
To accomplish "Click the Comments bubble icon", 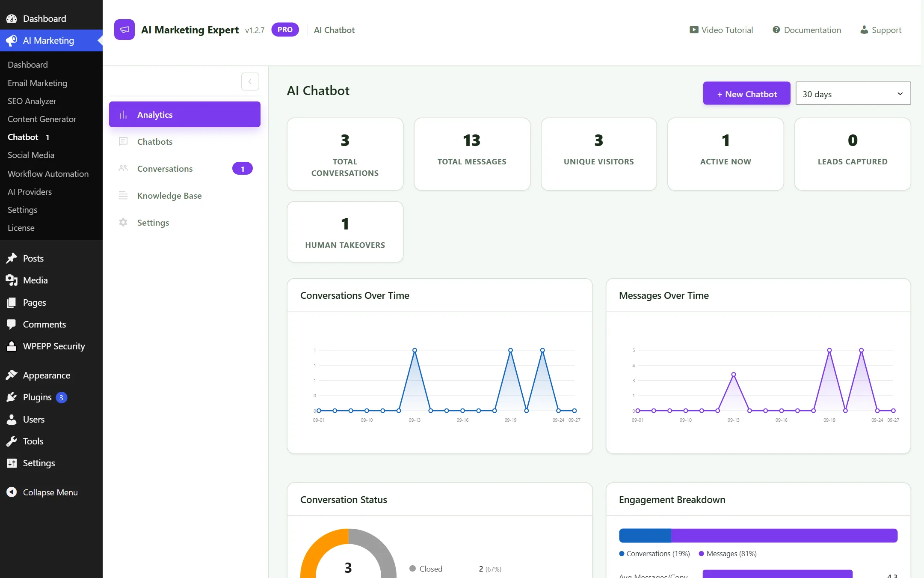I will 12,324.
